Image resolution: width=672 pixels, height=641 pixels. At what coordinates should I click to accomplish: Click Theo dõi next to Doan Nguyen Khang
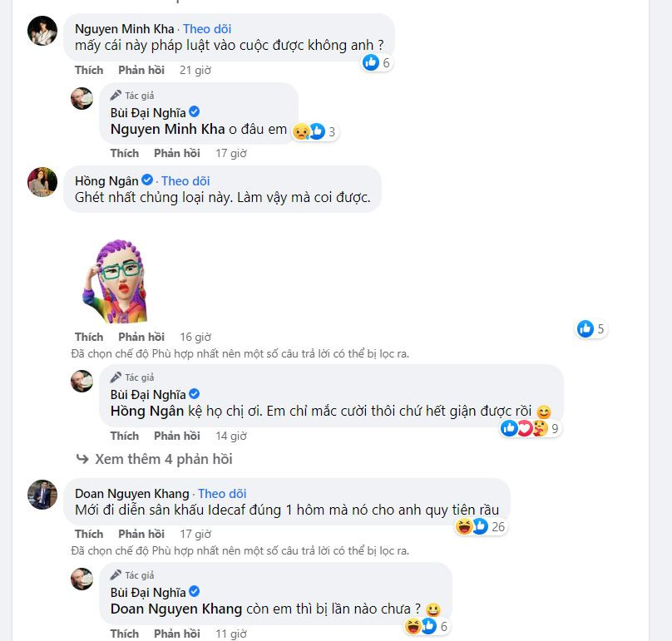222,494
